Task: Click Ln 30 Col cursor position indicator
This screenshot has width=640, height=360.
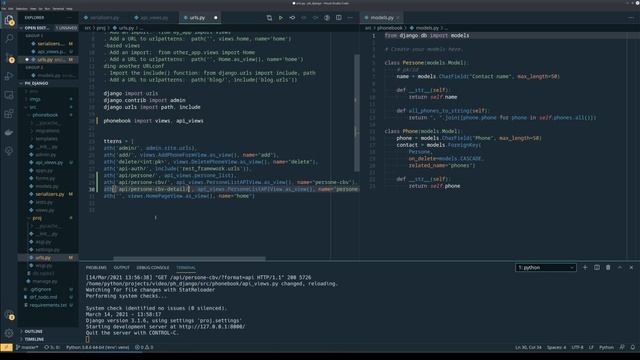Action: coord(528,347)
